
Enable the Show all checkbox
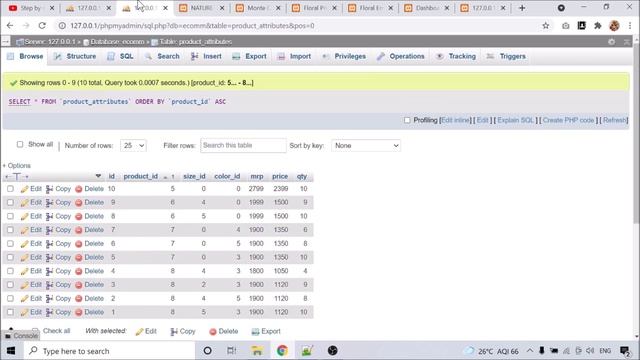click(x=20, y=144)
